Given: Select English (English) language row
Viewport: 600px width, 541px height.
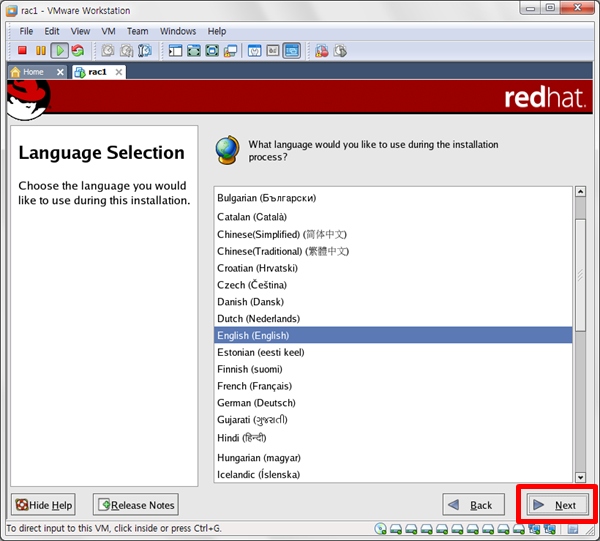Looking at the screenshot, I should coord(393,335).
